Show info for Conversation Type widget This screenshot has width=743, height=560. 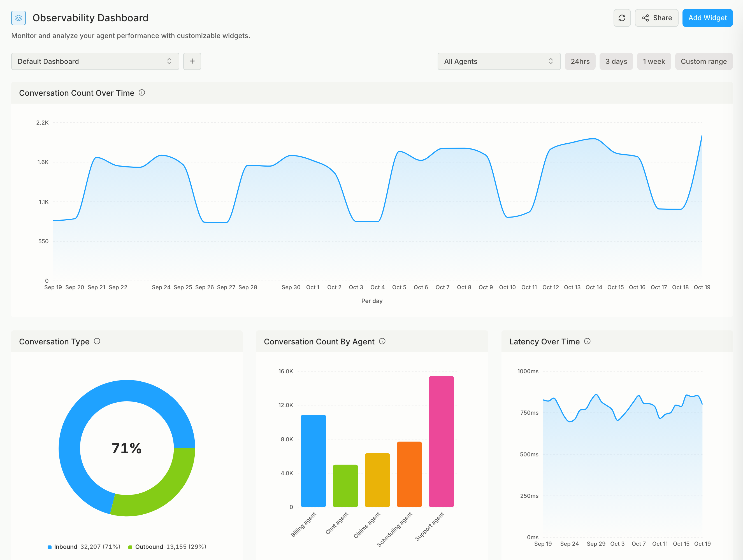tap(97, 341)
